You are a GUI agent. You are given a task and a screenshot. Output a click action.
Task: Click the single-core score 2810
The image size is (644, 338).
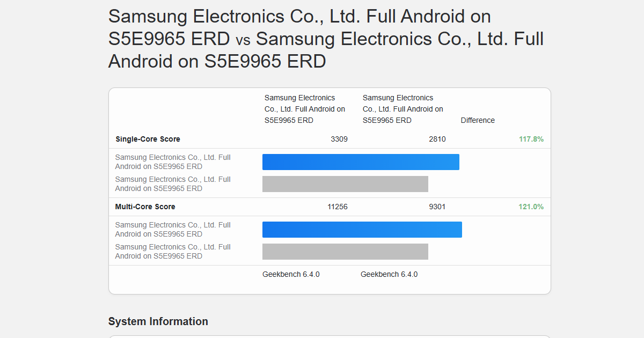tap(437, 139)
